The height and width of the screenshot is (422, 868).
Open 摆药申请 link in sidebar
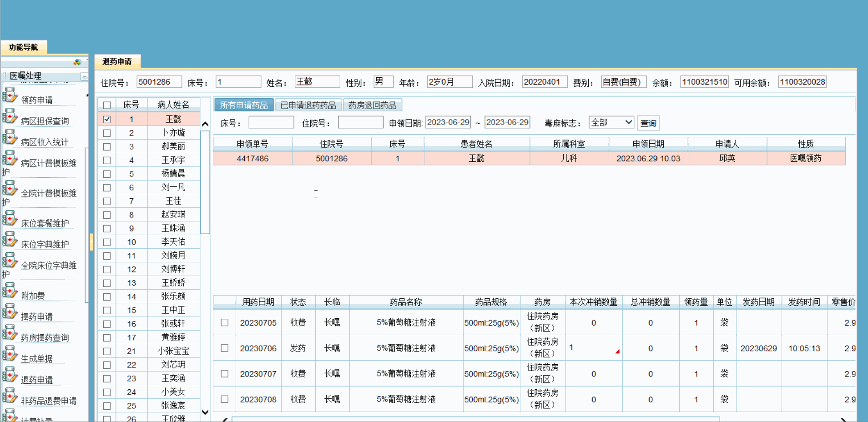37,316
